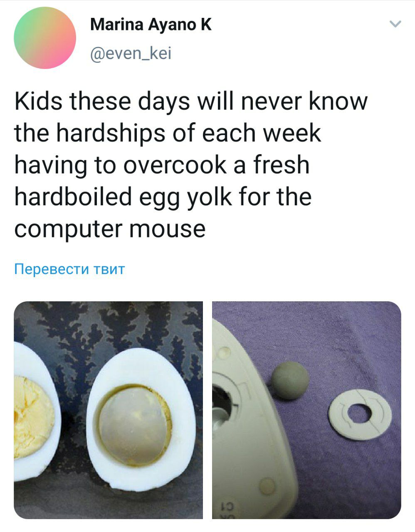Screen dimensions: 415x532
Task: Translate tweet via Перевести твит link
Action: coord(69,269)
